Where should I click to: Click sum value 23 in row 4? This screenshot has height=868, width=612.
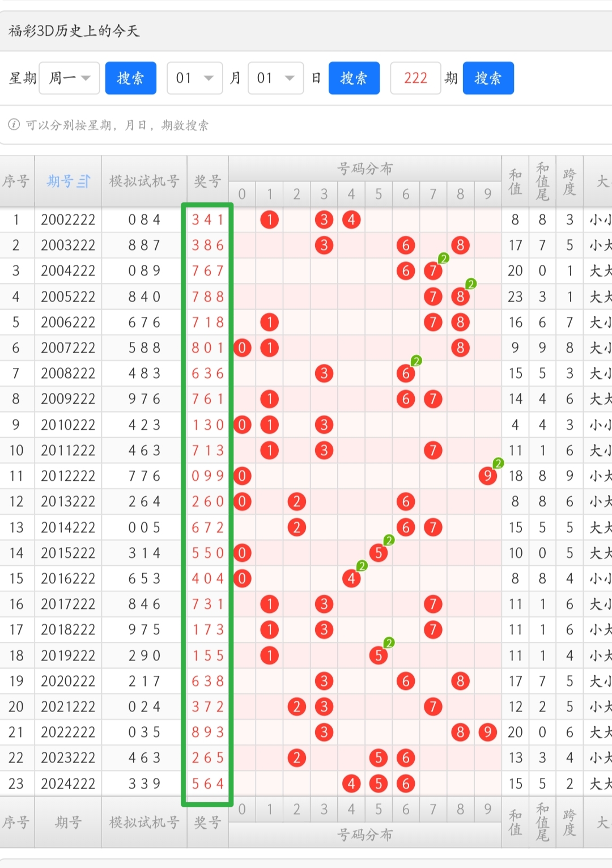coord(515,297)
